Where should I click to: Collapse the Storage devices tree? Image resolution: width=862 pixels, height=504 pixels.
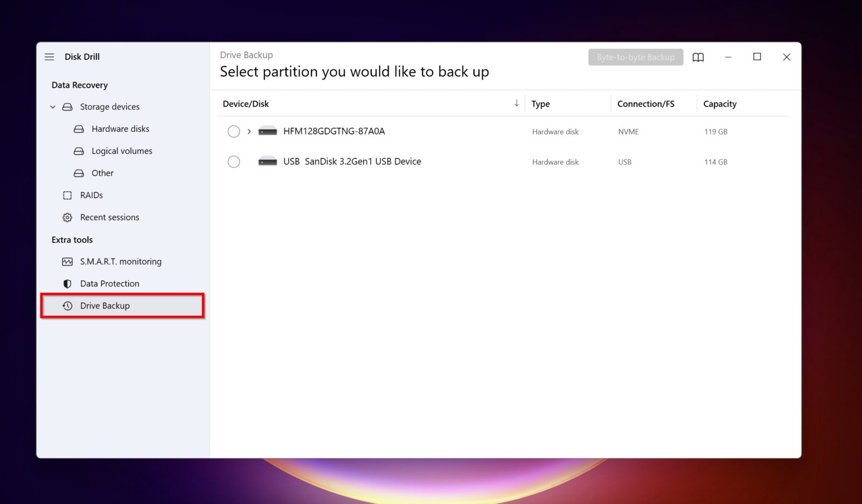click(53, 107)
